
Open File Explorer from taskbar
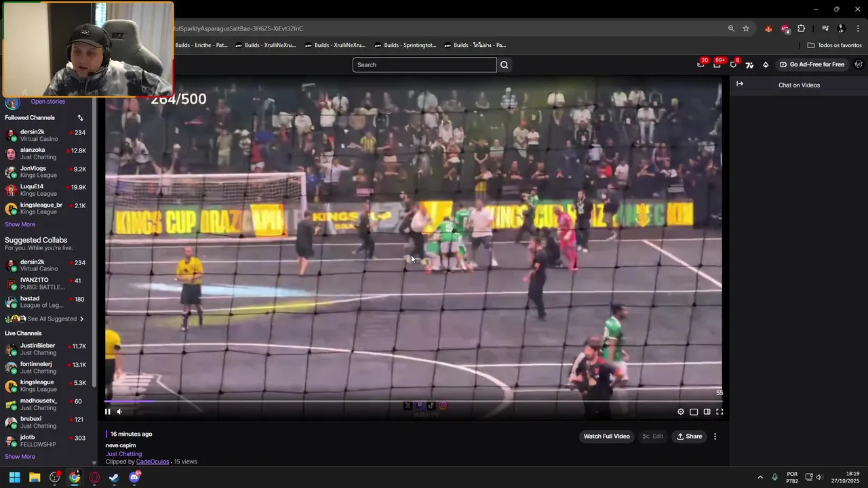[35, 477]
